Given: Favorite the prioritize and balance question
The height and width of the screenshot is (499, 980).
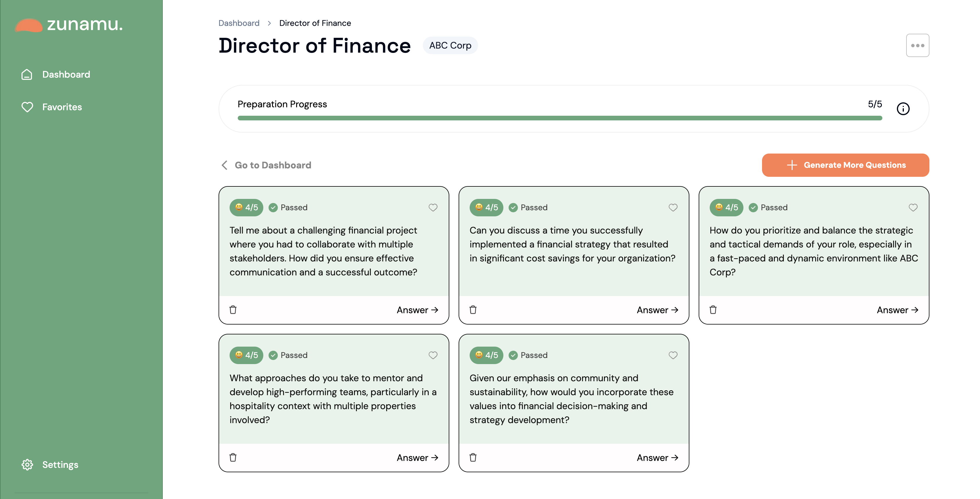Looking at the screenshot, I should pyautogui.click(x=913, y=207).
